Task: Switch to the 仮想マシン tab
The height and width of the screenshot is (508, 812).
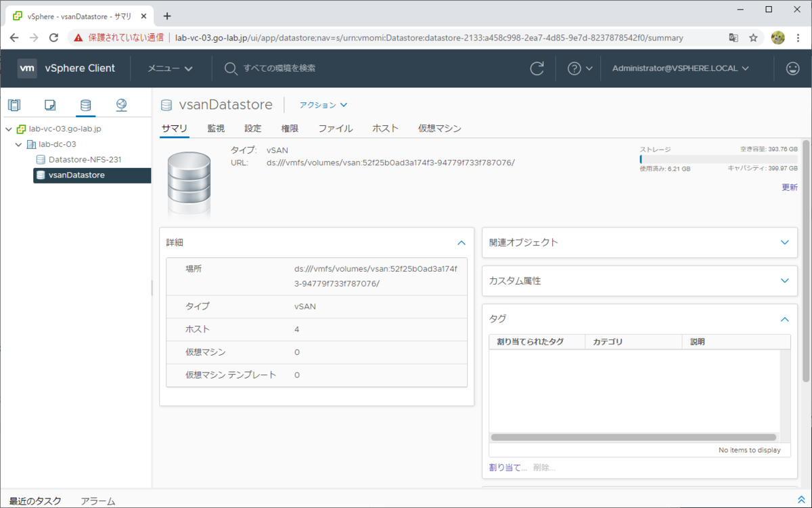Action: (x=440, y=128)
